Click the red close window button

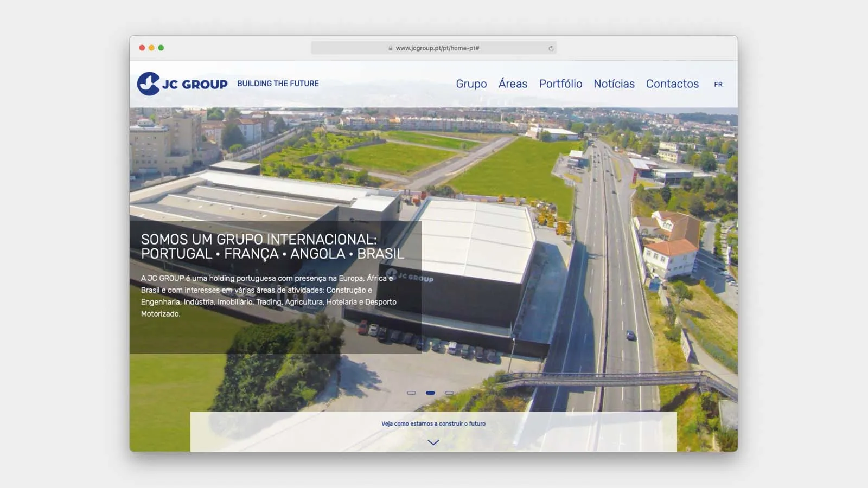pos(142,48)
